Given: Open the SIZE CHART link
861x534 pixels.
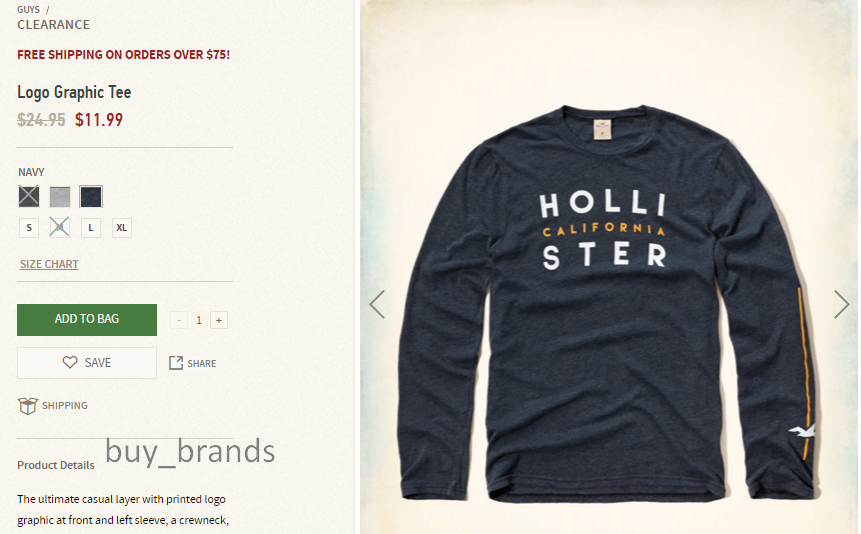Looking at the screenshot, I should click(x=49, y=264).
